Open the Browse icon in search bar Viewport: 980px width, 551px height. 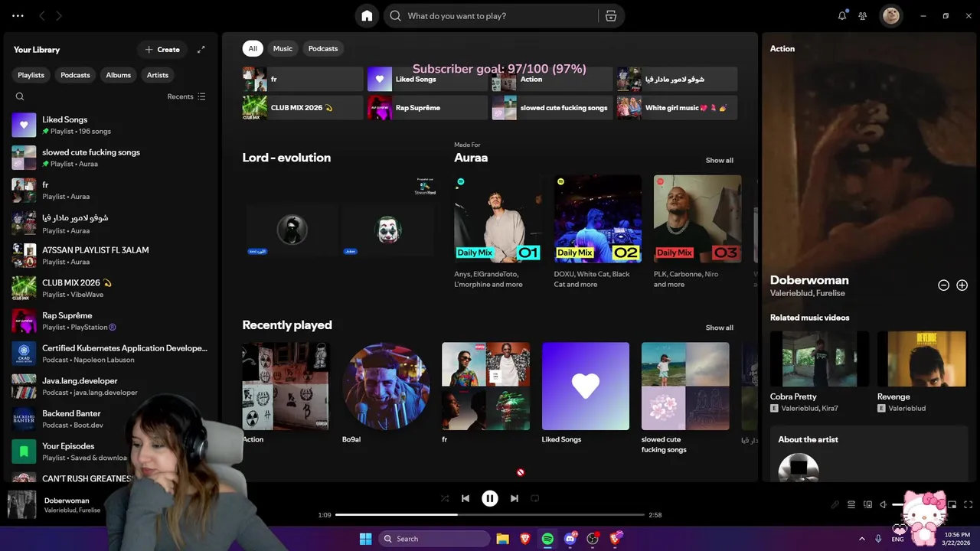[x=610, y=15]
